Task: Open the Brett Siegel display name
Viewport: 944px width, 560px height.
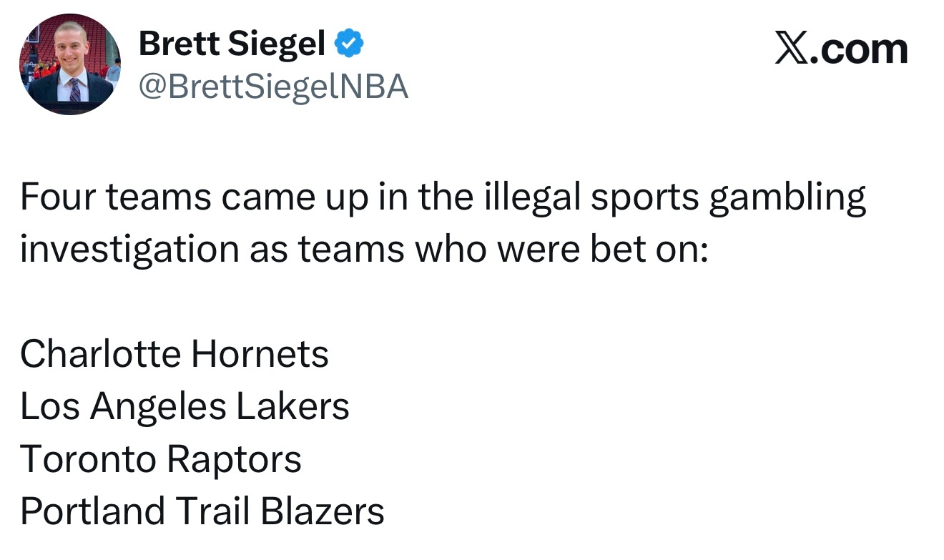Action: [232, 44]
